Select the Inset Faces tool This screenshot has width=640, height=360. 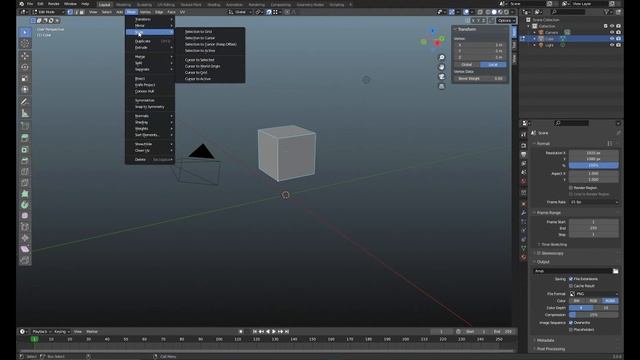[25, 149]
